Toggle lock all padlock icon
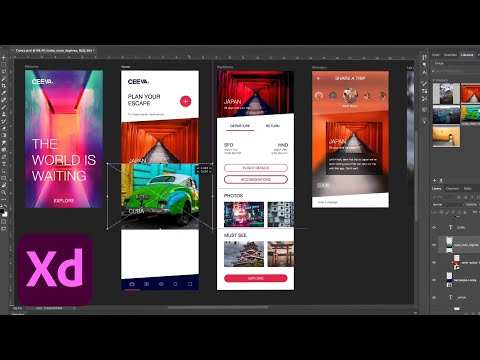Viewport: 480px width, 360px height. [x=464, y=212]
